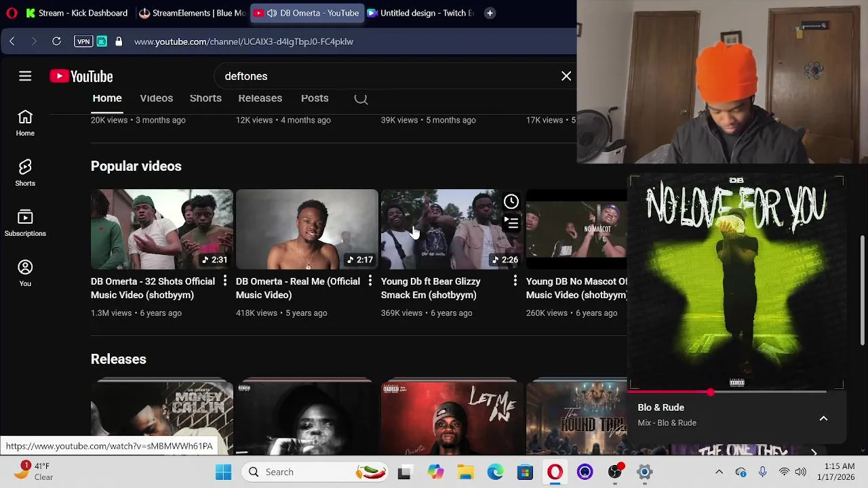Viewport: 868px width, 488px height.
Task: Open a new browser tab
Action: [x=490, y=13]
